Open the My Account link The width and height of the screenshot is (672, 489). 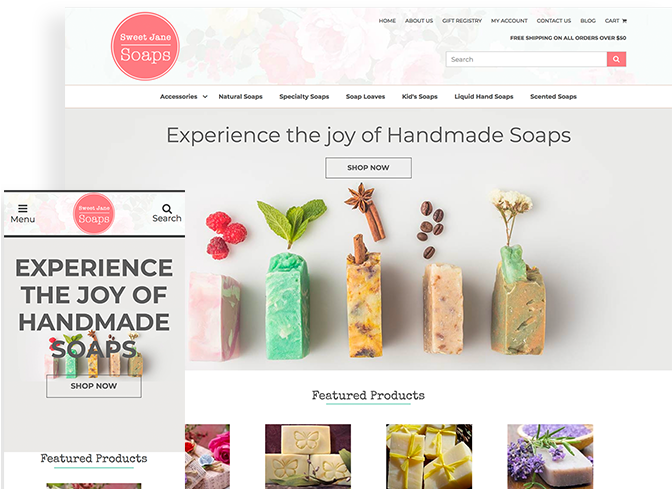point(509,21)
